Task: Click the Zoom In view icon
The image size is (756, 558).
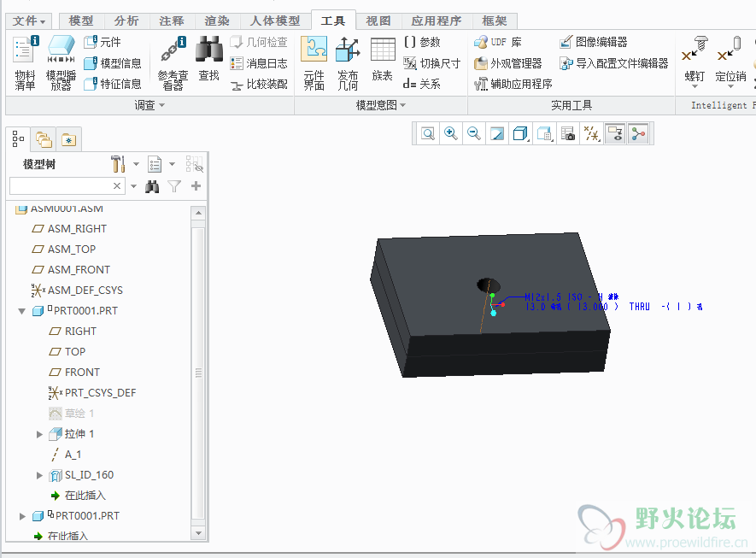Action: click(x=451, y=133)
